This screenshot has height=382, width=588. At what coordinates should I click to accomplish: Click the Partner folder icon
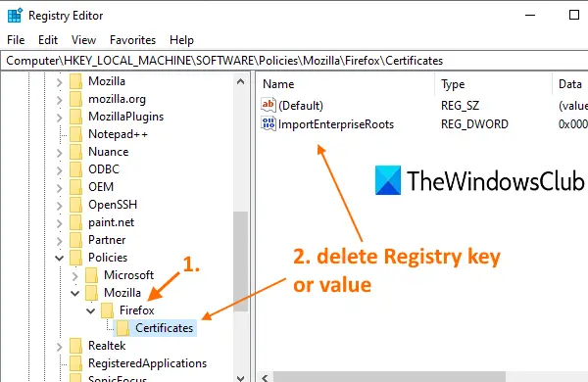pyautogui.click(x=75, y=240)
